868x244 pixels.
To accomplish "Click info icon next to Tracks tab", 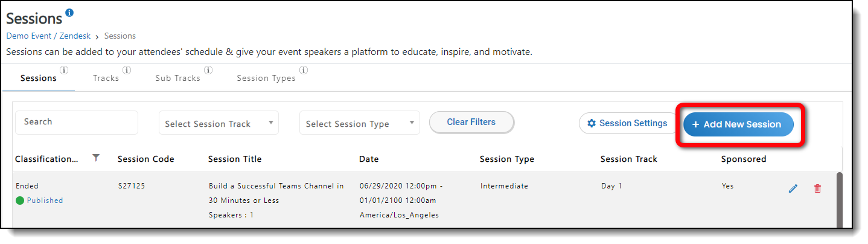I will click(127, 70).
